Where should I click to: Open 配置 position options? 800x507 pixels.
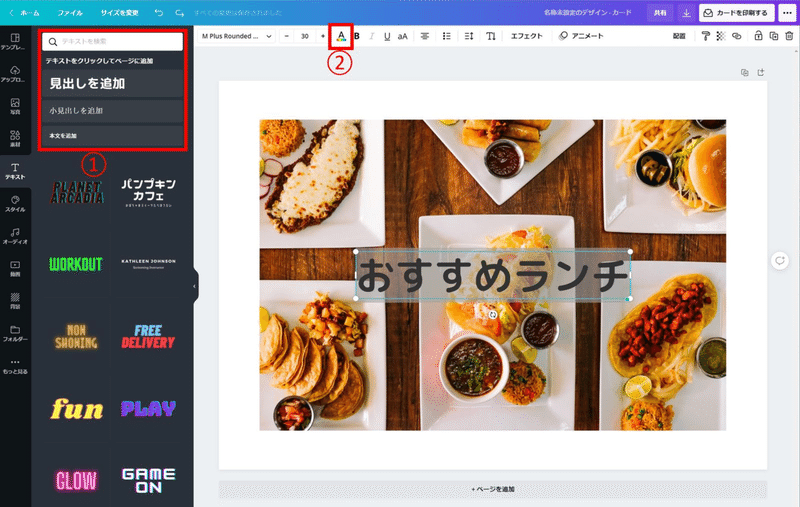point(679,36)
